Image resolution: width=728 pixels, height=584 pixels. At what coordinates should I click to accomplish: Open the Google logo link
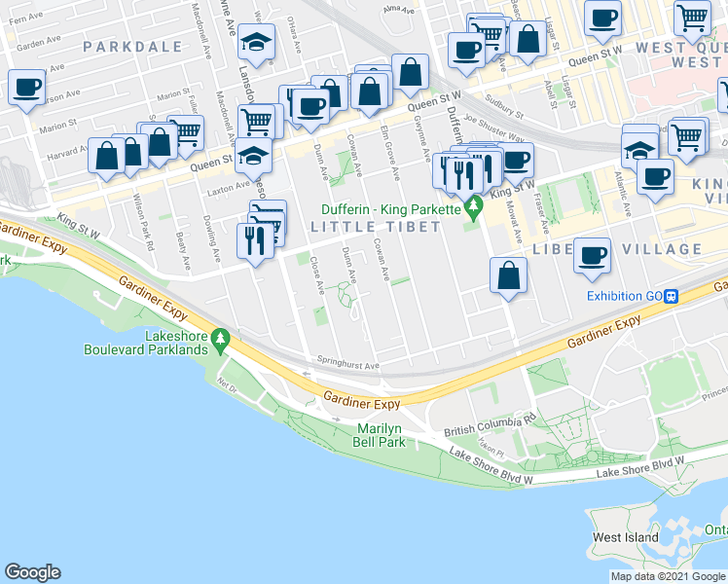coord(33,572)
